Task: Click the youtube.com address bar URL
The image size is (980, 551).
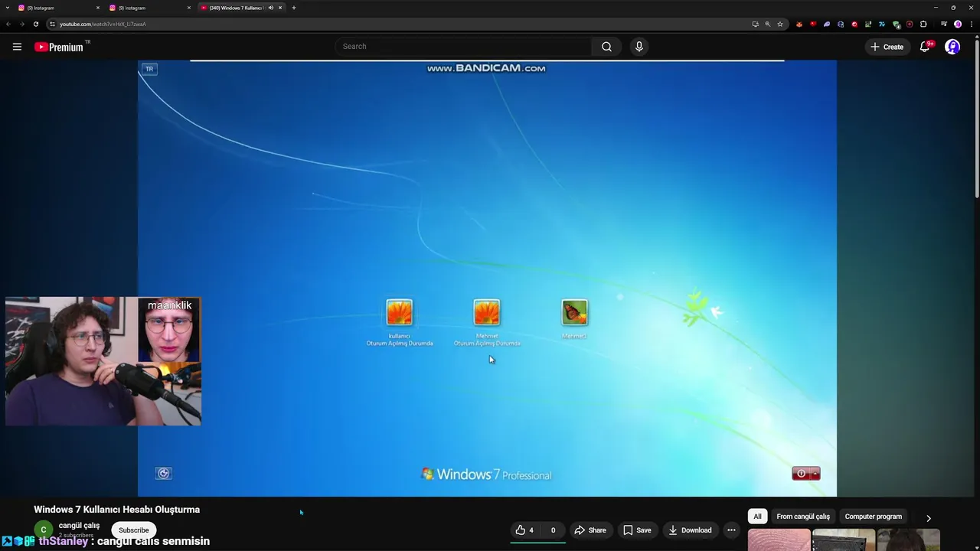Action: pyautogui.click(x=103, y=24)
